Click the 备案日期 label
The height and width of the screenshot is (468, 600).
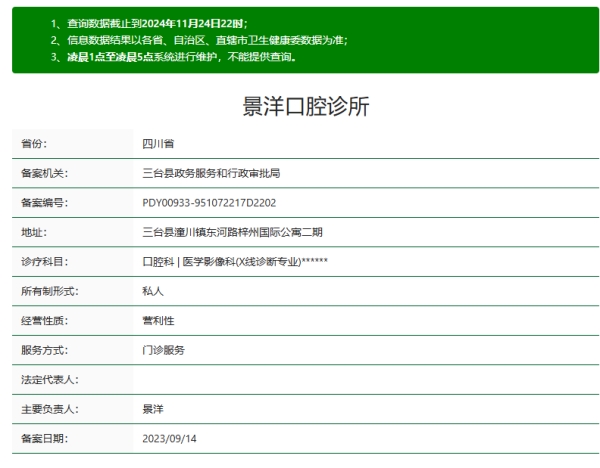pos(44,439)
